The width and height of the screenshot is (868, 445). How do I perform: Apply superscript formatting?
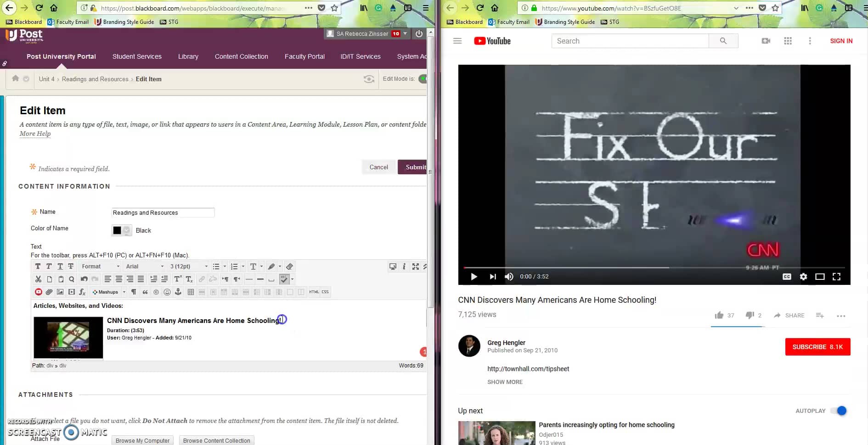pyautogui.click(x=178, y=279)
